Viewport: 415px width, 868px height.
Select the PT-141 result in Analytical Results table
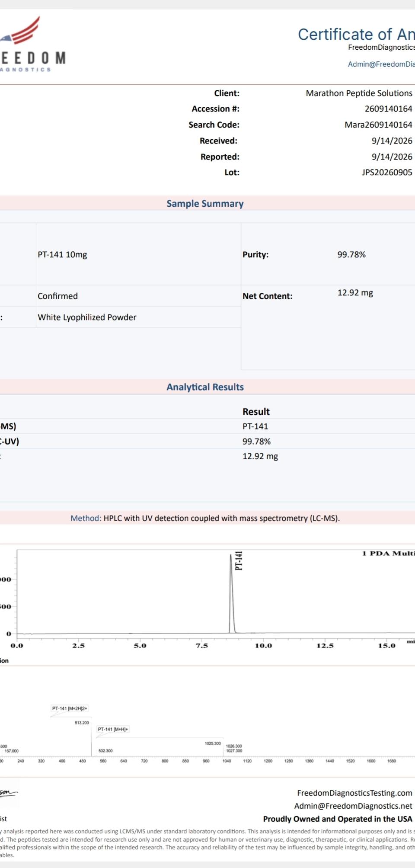click(x=255, y=426)
